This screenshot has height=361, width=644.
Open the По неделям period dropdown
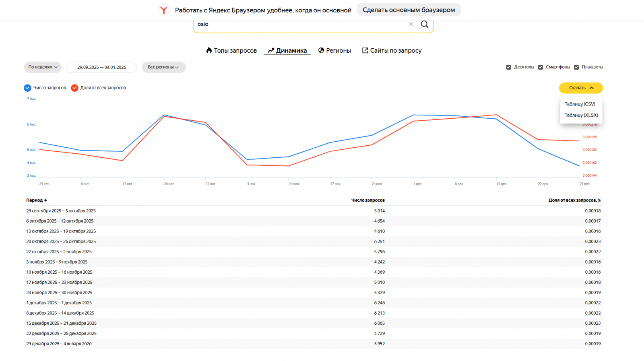(43, 67)
